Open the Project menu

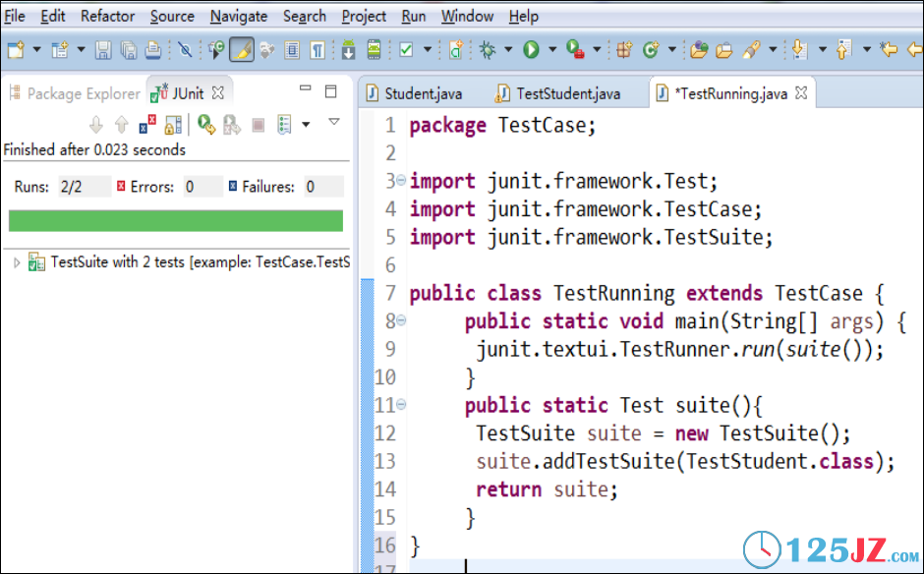click(364, 16)
